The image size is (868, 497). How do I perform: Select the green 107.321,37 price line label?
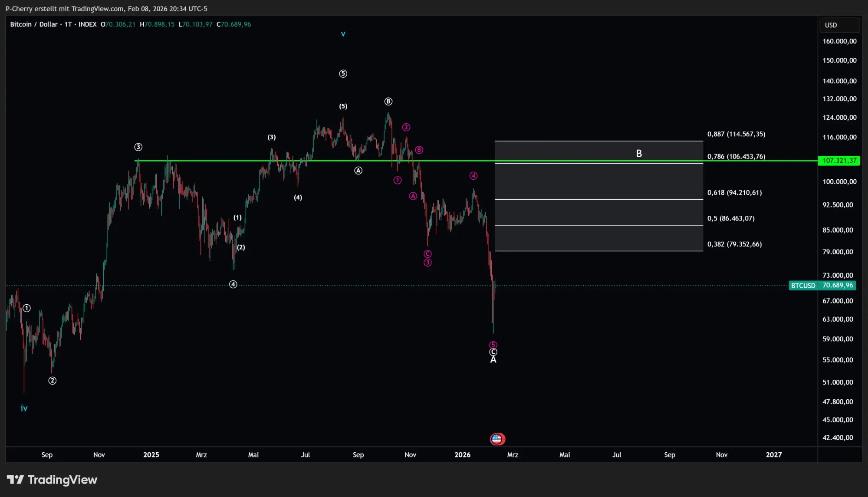(x=839, y=161)
